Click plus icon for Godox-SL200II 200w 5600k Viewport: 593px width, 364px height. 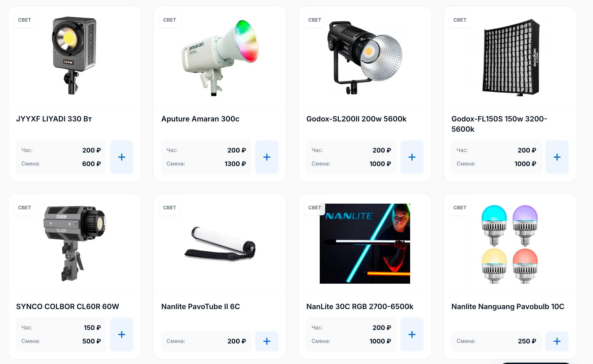tap(412, 157)
